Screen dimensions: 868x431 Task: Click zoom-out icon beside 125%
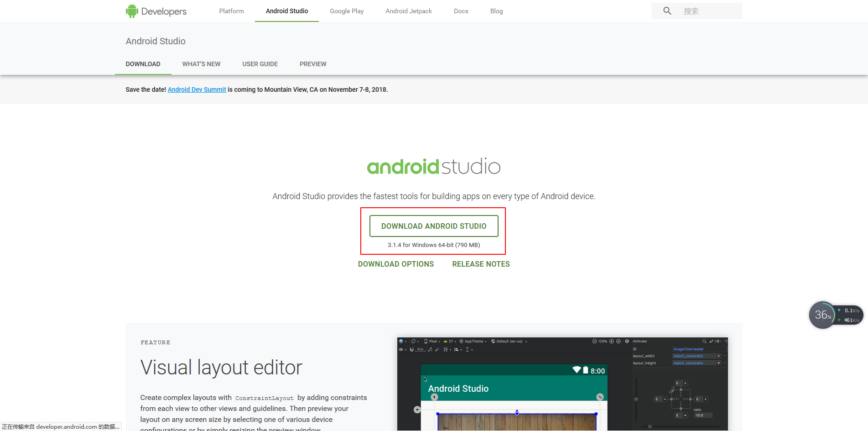click(594, 341)
